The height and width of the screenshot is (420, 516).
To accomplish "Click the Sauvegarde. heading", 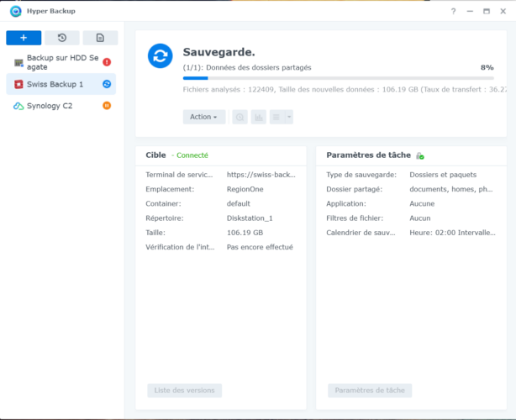I will pyautogui.click(x=219, y=52).
